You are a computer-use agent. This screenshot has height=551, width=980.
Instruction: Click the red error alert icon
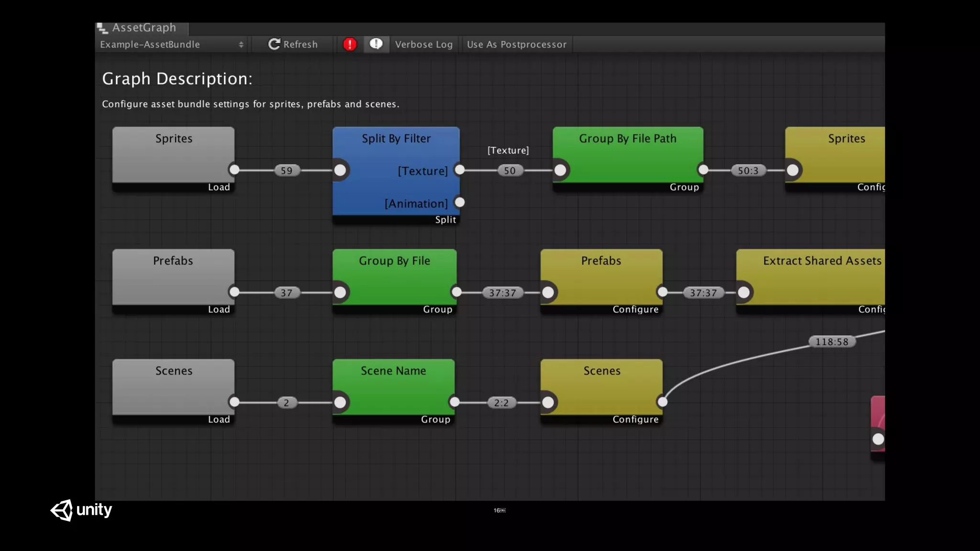350,44
